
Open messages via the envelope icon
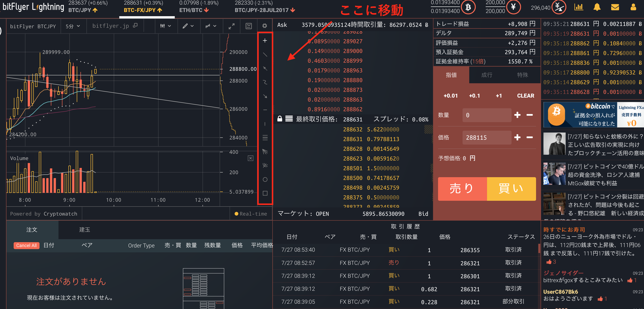pos(615,7)
